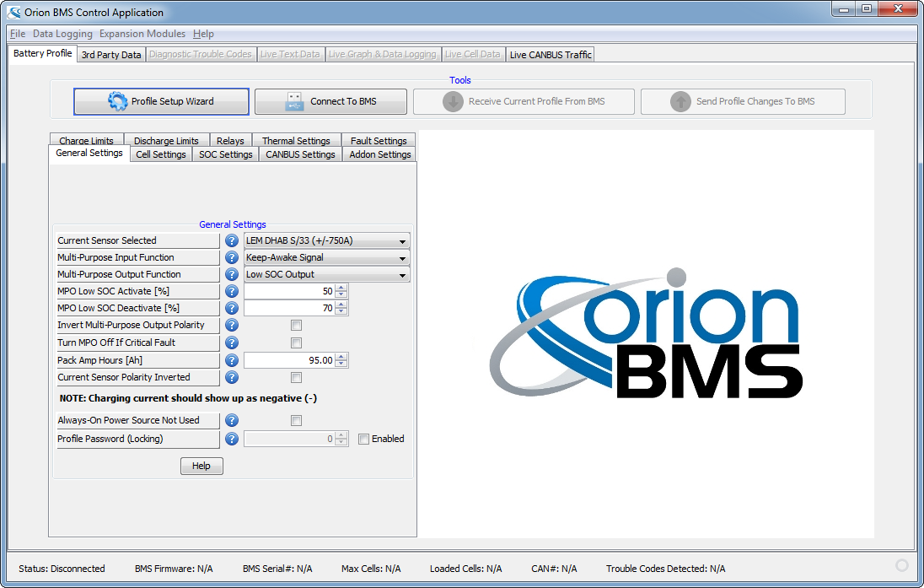This screenshot has height=588, width=924.
Task: Launch the Profile Setup Wizard
Action: tap(162, 101)
